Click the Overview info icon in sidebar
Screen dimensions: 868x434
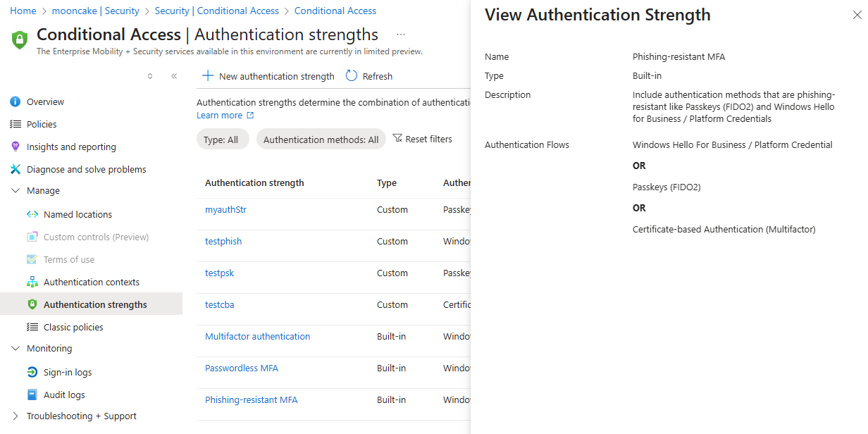15,102
